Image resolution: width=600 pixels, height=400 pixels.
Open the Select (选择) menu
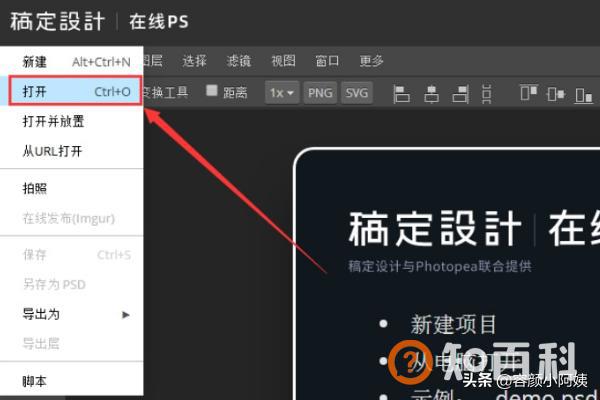point(194,61)
